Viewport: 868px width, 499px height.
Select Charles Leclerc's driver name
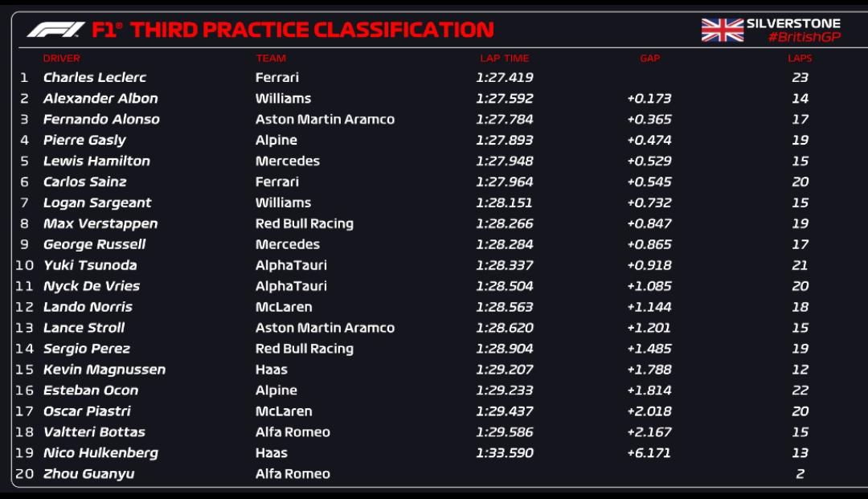(94, 78)
